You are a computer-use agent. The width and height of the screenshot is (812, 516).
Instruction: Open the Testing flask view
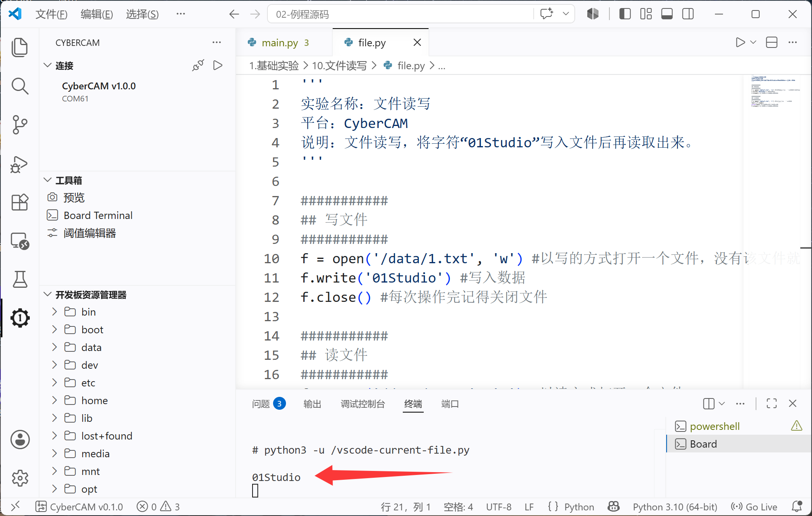(20, 279)
